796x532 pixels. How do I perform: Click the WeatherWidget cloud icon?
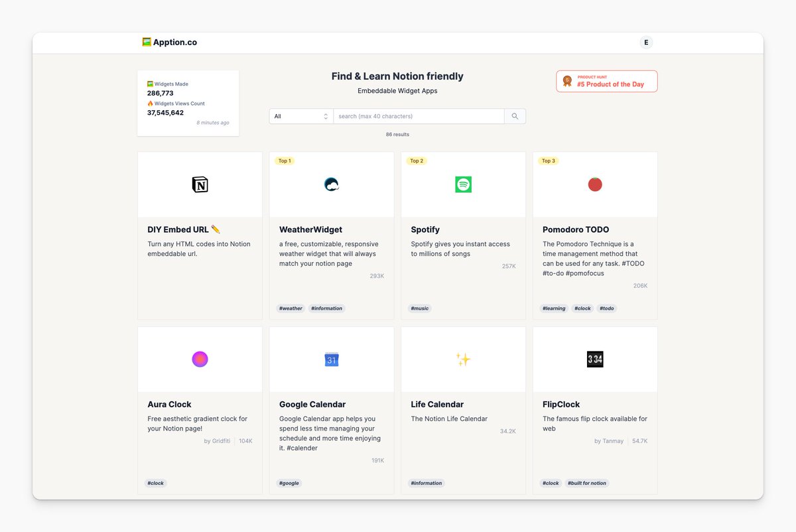tap(332, 184)
